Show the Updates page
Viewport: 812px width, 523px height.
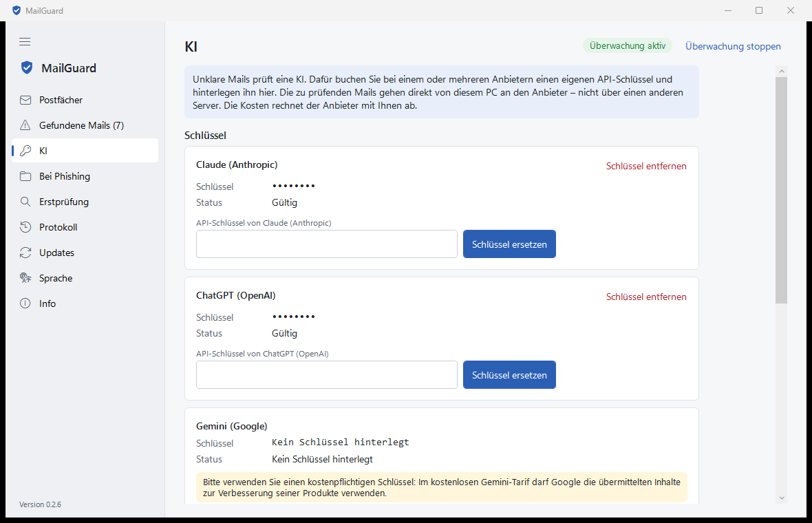(85, 253)
